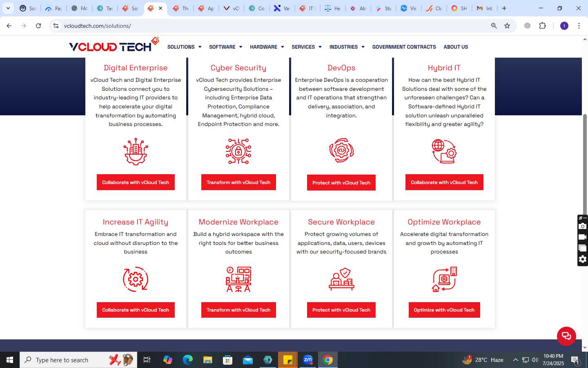This screenshot has width=588, height=368.
Task: Open Microsoft Edge from taskbar
Action: tap(188, 360)
